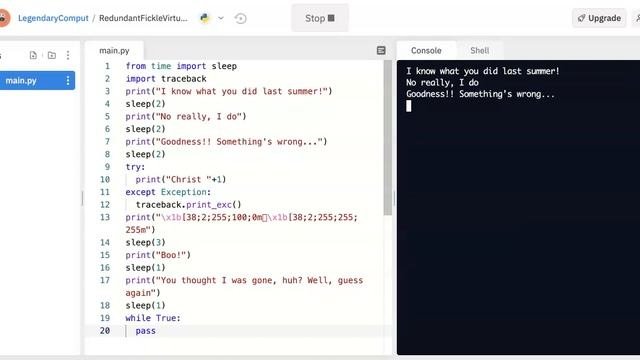
Task: Click 'pass' on line 20
Action: coord(145,331)
